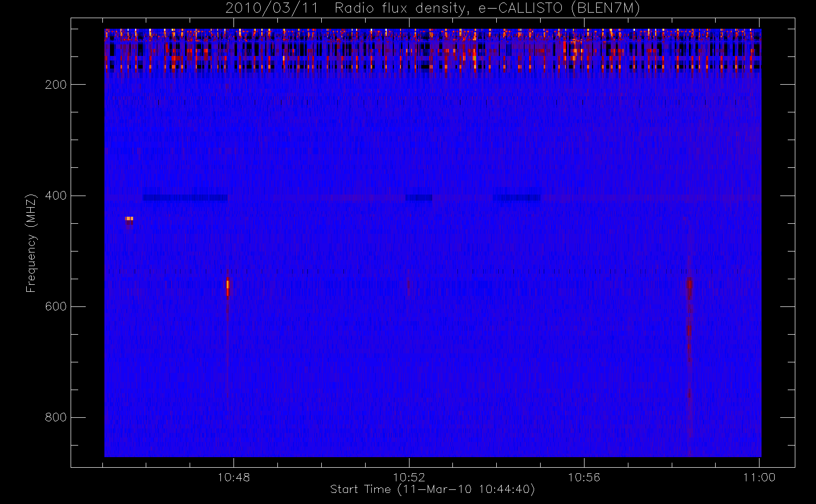Screen dimensions: 816x504
Task: Click the 800 MHz frequency tick label
Action: [x=55, y=417]
